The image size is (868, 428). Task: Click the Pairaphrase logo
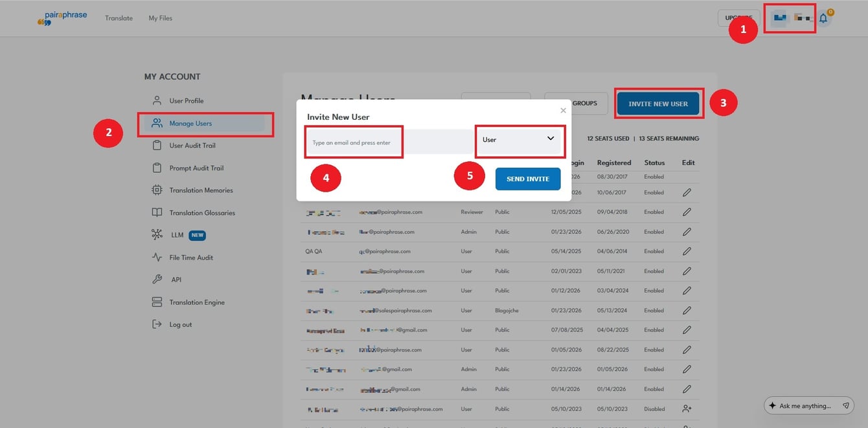pyautogui.click(x=62, y=18)
